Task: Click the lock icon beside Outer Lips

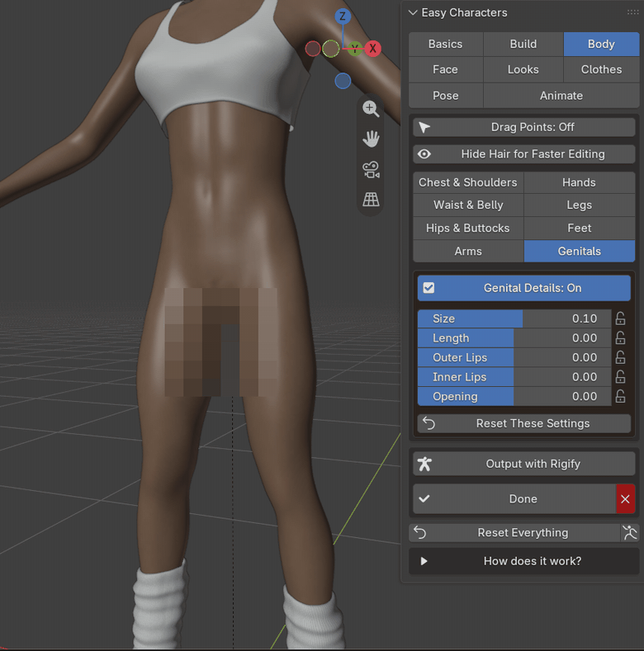Action: pyautogui.click(x=620, y=357)
